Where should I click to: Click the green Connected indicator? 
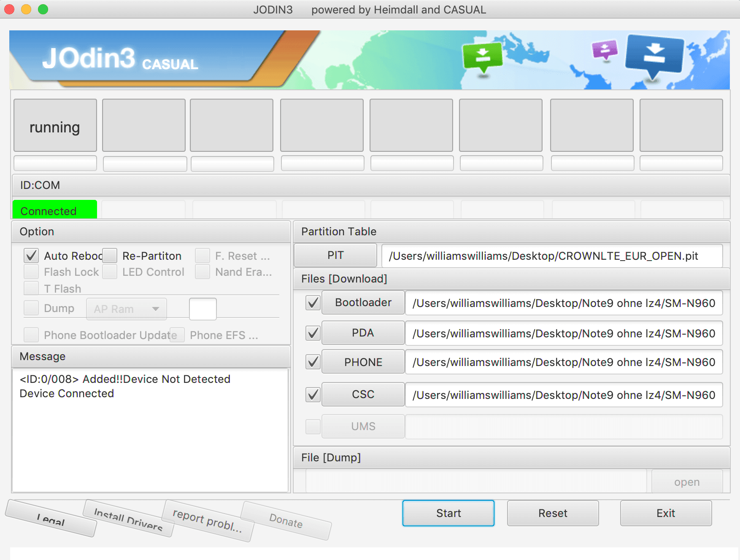(x=55, y=210)
